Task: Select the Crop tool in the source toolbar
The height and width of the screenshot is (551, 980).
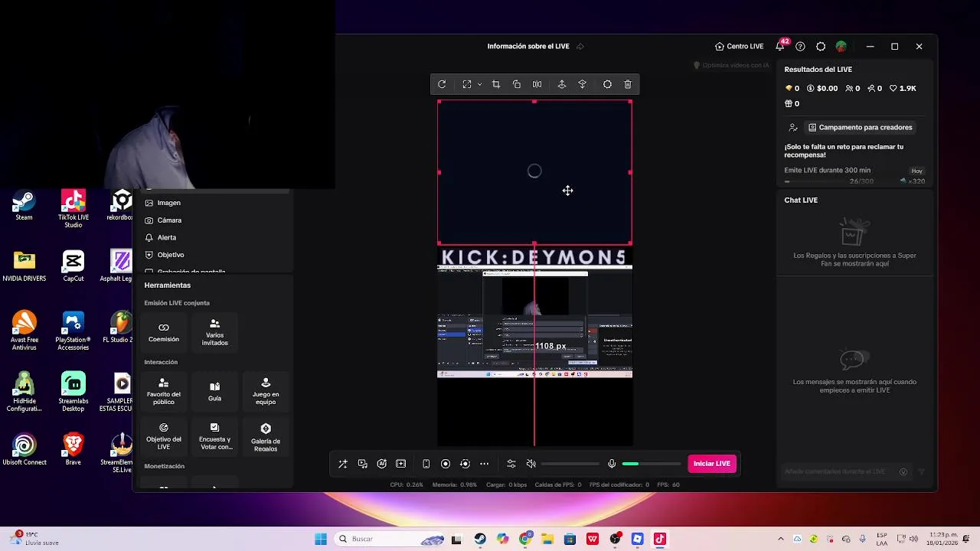Action: point(496,84)
